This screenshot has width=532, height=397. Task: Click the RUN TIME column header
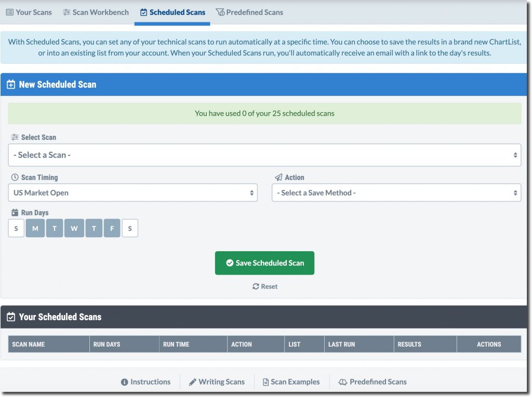click(x=193, y=344)
